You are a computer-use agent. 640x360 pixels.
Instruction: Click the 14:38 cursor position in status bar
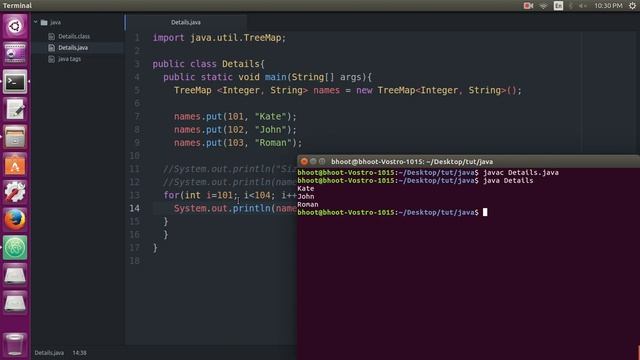pos(80,353)
